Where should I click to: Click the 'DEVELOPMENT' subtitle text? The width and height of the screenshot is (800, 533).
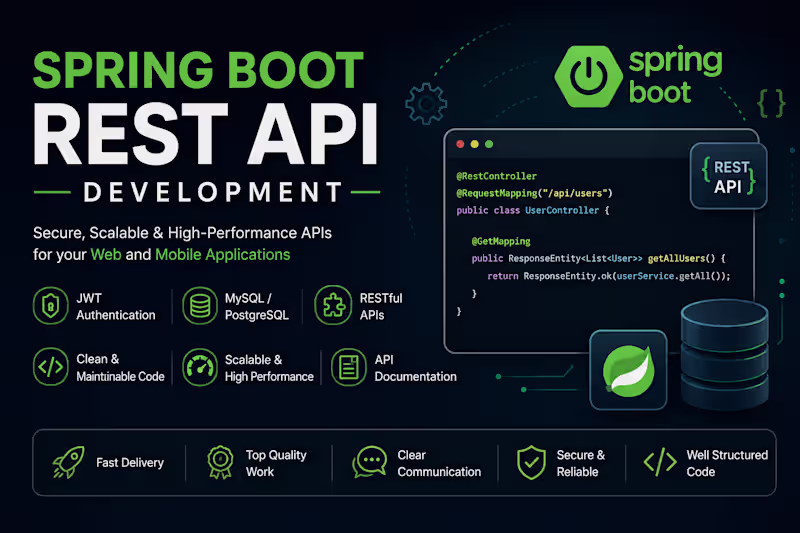[x=213, y=192]
